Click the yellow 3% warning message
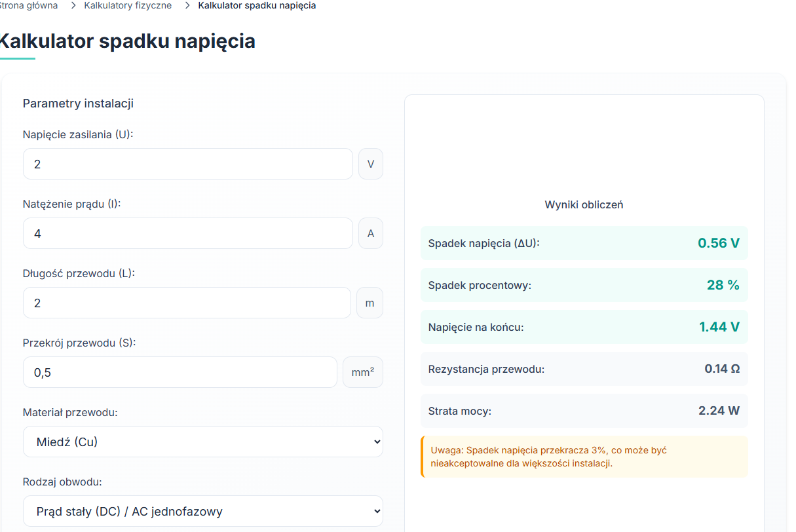 [x=584, y=457]
